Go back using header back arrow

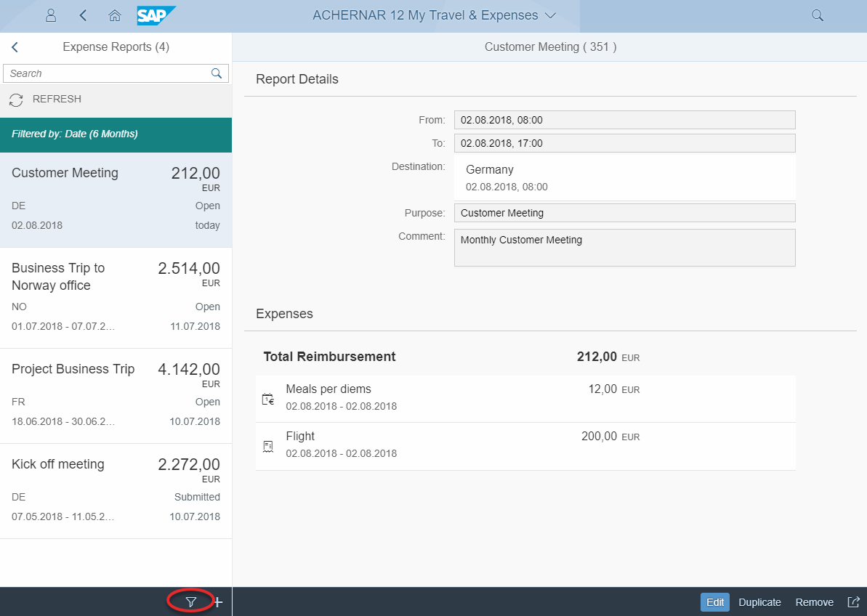(83, 15)
